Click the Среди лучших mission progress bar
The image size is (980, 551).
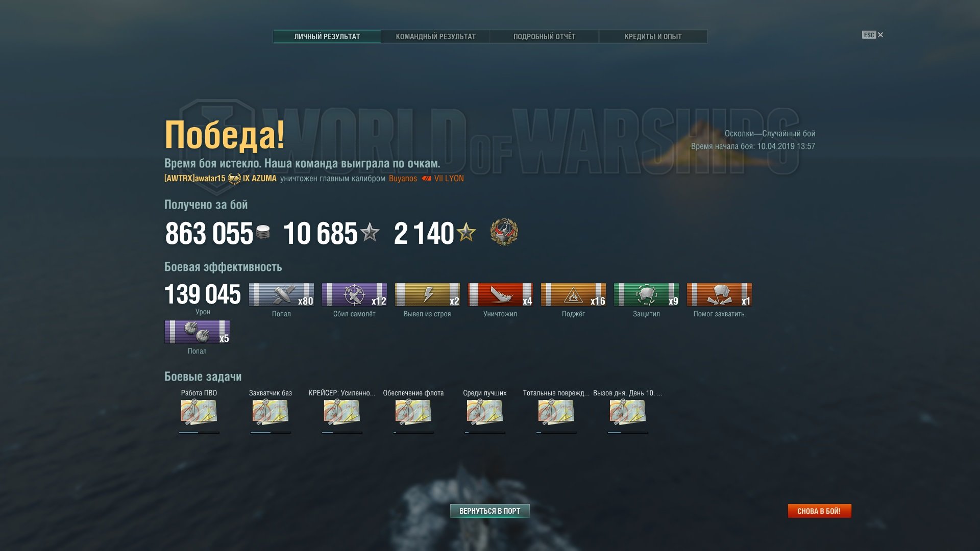coord(485,433)
